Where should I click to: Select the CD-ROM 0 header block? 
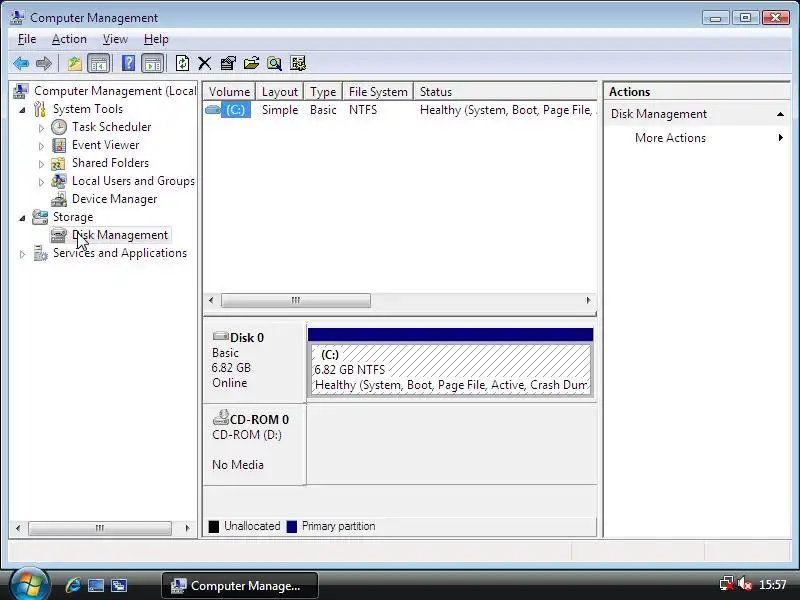pyautogui.click(x=255, y=443)
